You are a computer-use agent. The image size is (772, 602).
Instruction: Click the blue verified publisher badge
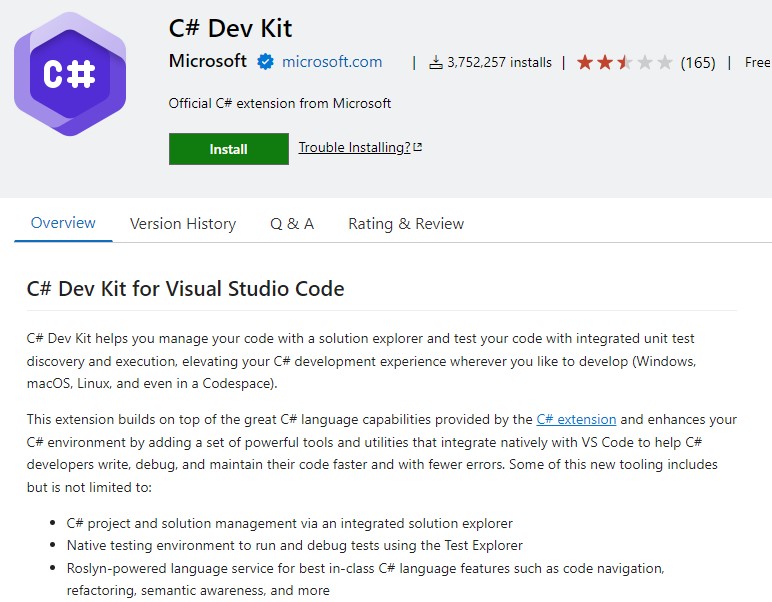point(265,62)
